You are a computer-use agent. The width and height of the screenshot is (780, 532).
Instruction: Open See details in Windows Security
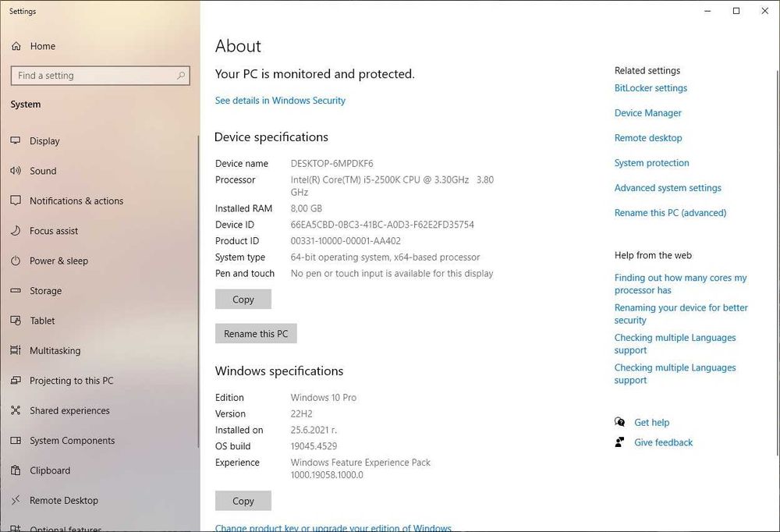click(280, 101)
